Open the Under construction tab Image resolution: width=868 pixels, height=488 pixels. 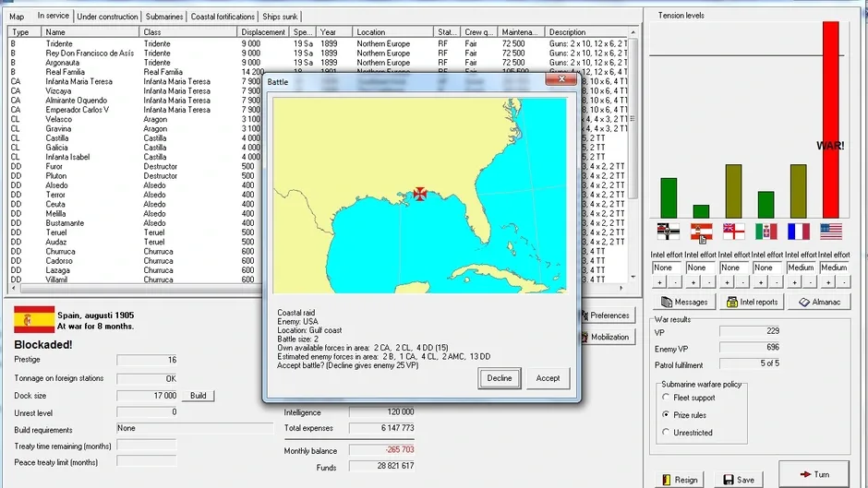click(x=107, y=17)
